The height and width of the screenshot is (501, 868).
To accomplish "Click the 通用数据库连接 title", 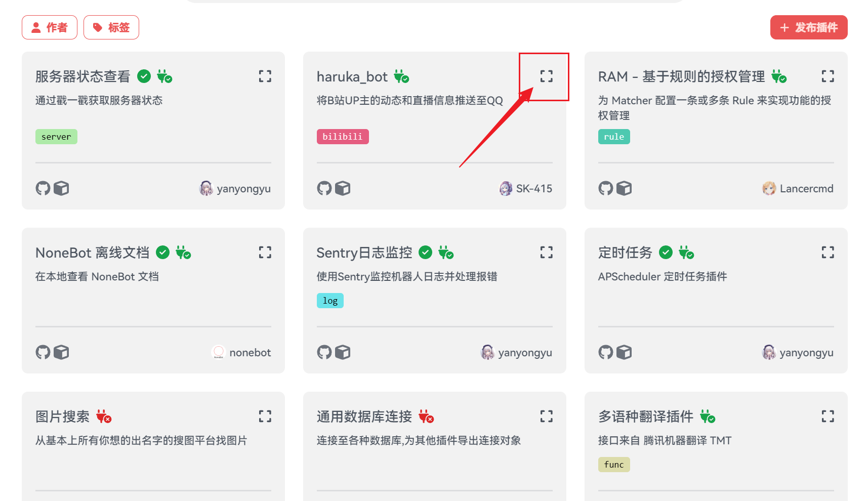I will click(x=364, y=416).
